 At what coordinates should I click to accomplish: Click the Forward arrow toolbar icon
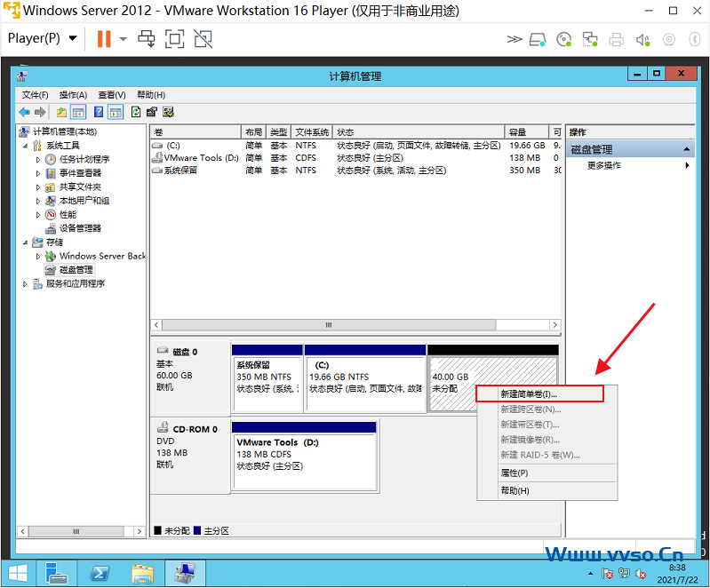coord(40,112)
